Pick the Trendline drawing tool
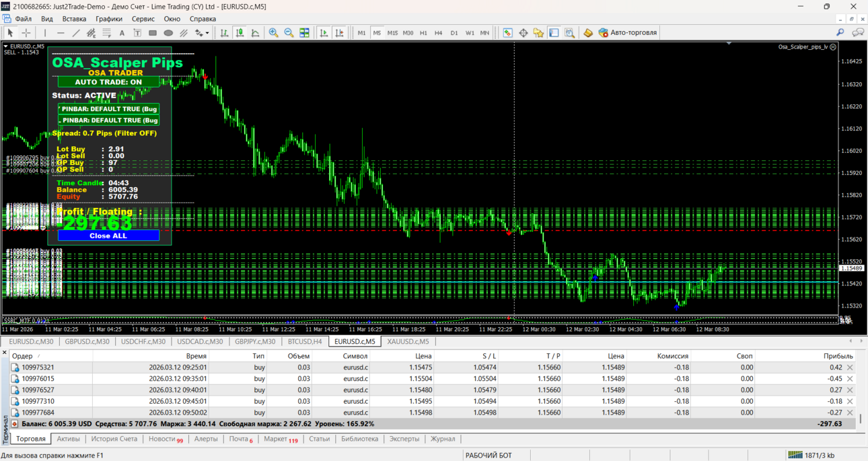 [x=76, y=32]
